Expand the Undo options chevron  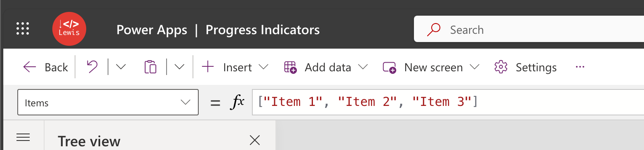(x=121, y=67)
